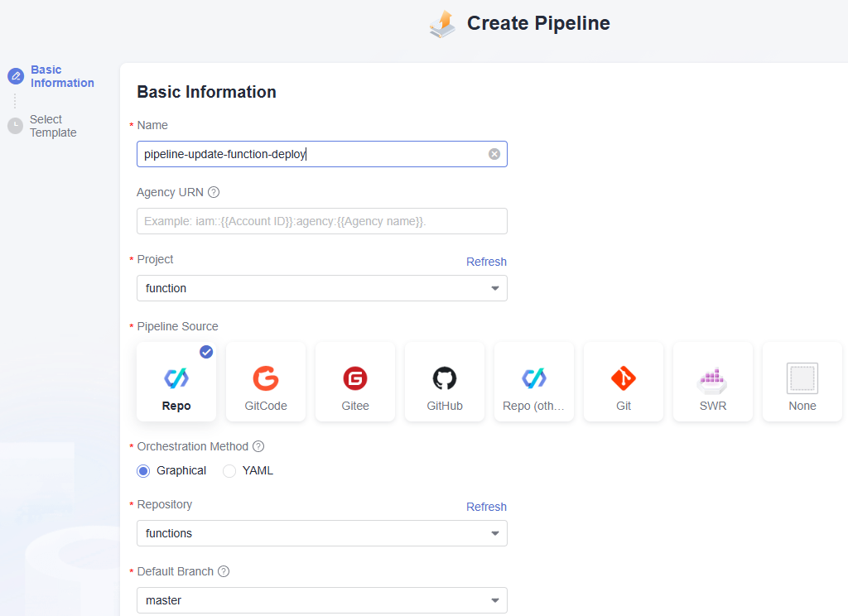
Task: Pick SWR as pipeline source
Action: coord(713,383)
